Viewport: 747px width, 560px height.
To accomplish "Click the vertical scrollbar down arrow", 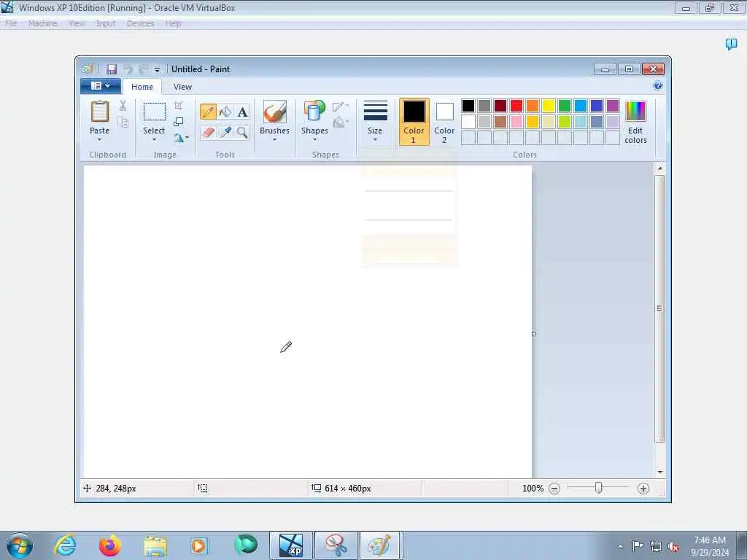I will coord(659,472).
